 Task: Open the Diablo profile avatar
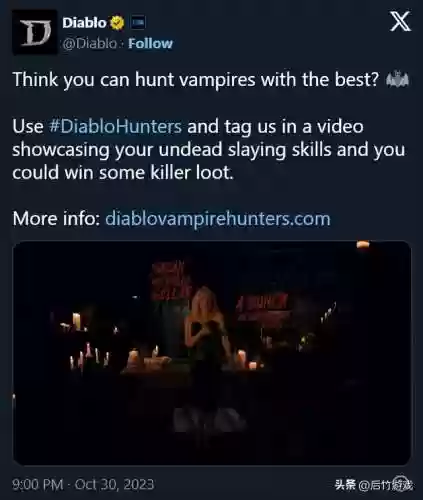(35, 33)
